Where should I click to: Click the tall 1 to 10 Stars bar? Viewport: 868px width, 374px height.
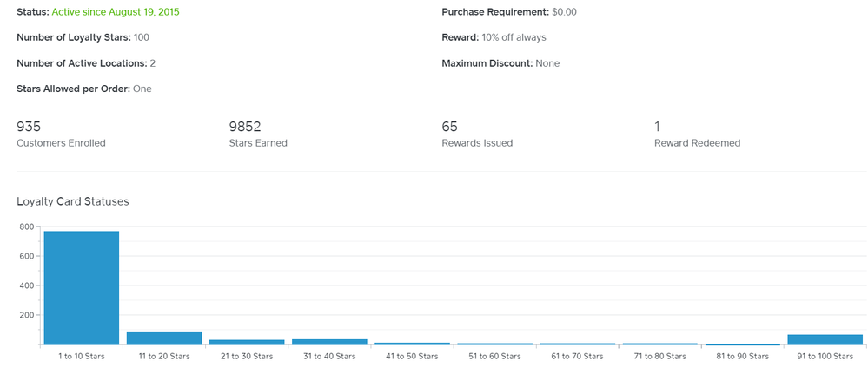click(x=81, y=287)
